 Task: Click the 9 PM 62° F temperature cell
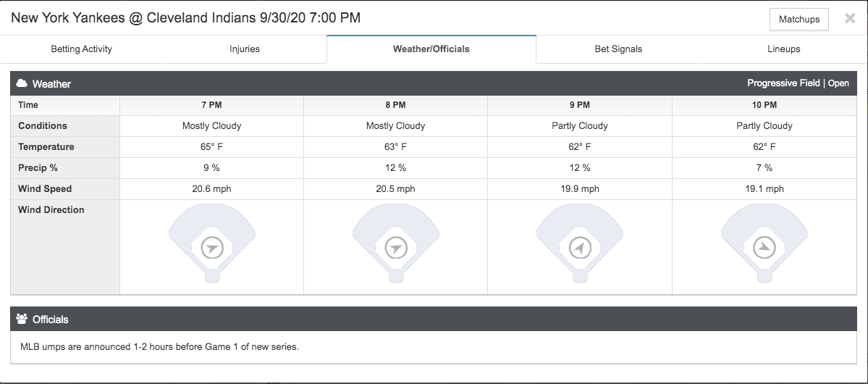[580, 147]
